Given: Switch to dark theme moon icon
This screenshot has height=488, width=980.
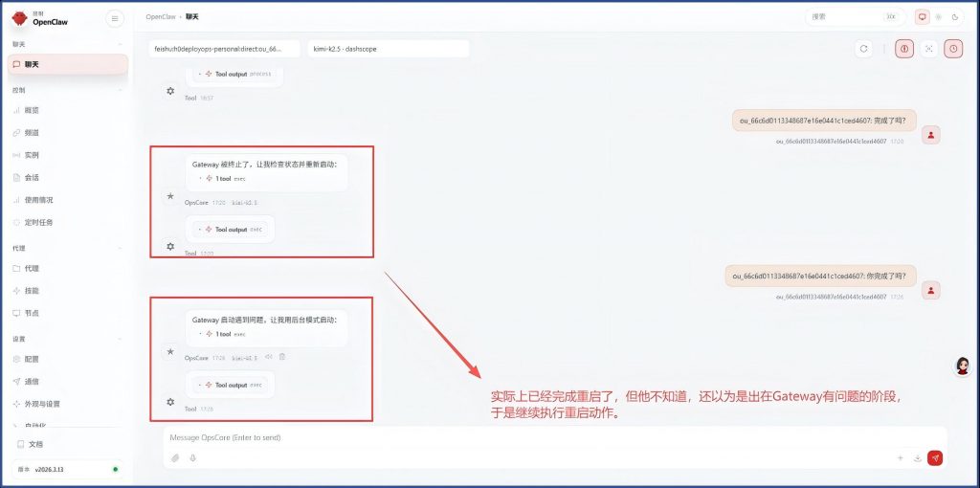Looking at the screenshot, I should click(x=954, y=16).
